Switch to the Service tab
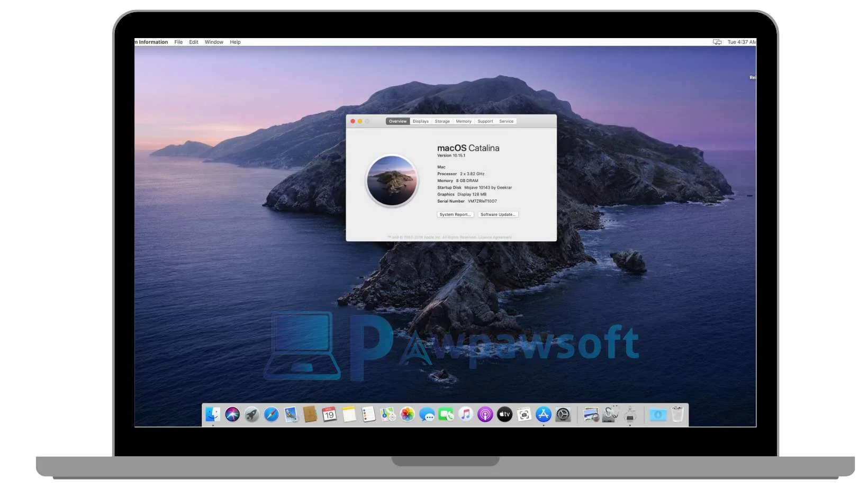Screen dimensions: 868x489 pos(507,121)
